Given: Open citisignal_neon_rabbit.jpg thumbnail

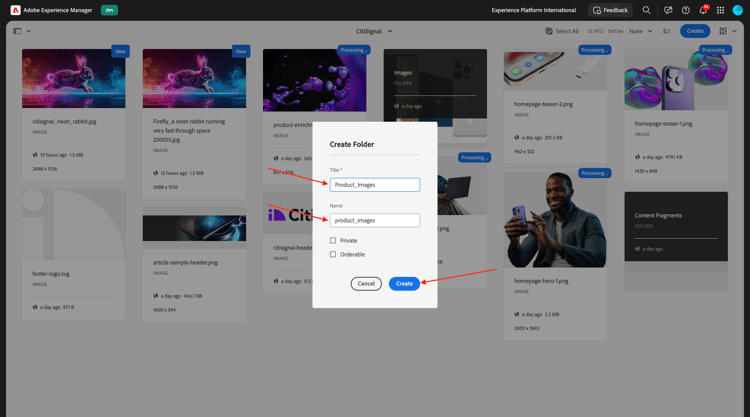Looking at the screenshot, I should (74, 78).
